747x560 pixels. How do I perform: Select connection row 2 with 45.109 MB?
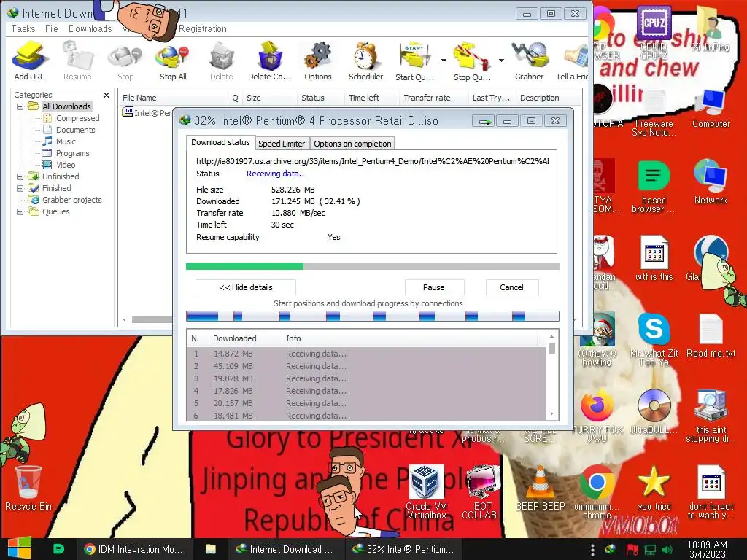(366, 366)
